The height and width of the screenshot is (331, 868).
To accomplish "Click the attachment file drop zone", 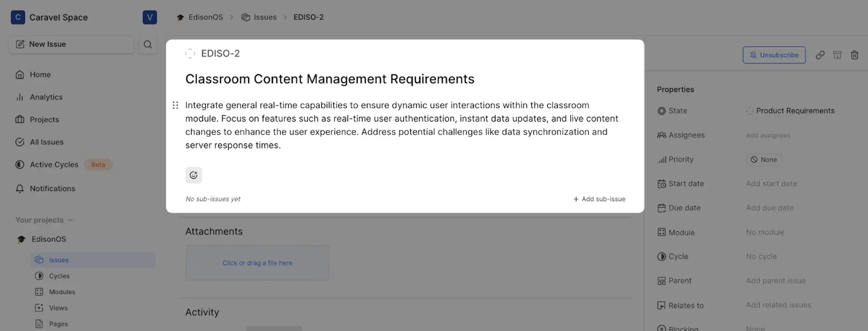I will click(x=257, y=263).
